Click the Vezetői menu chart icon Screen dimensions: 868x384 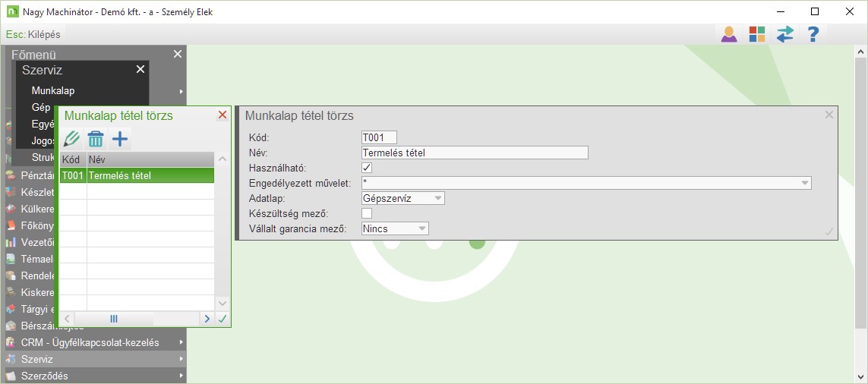tap(11, 242)
